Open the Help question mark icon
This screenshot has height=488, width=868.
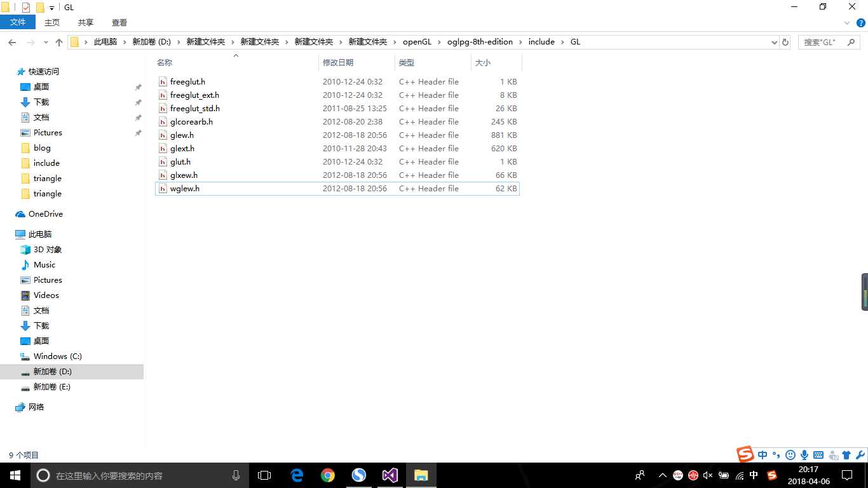860,22
